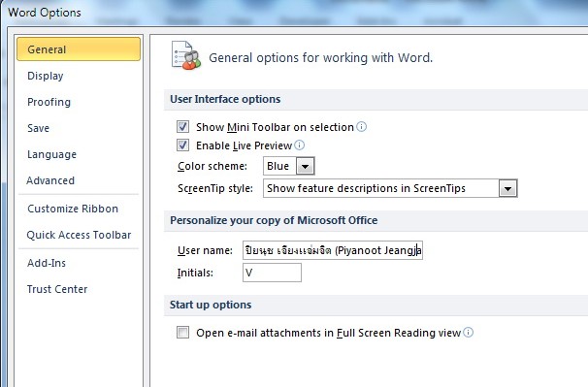Click the User Interface options heading
The image size is (588, 387).
[225, 99]
